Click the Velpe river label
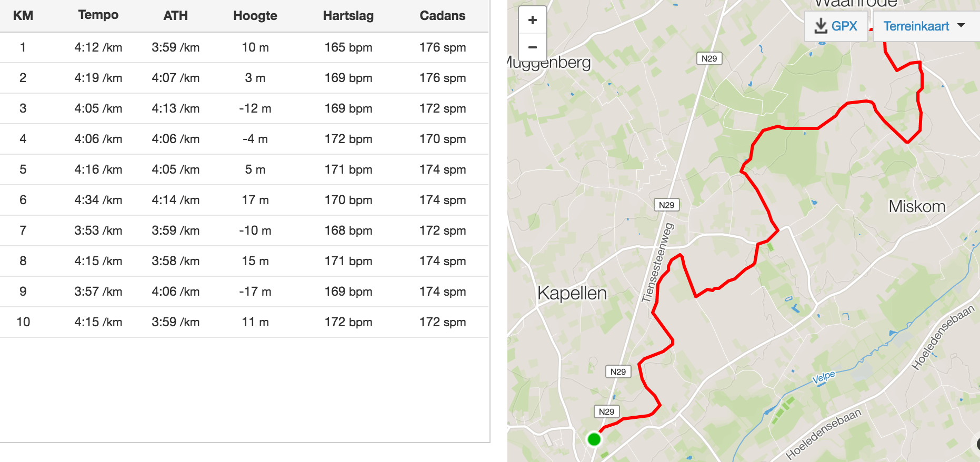The image size is (980, 462). click(824, 377)
